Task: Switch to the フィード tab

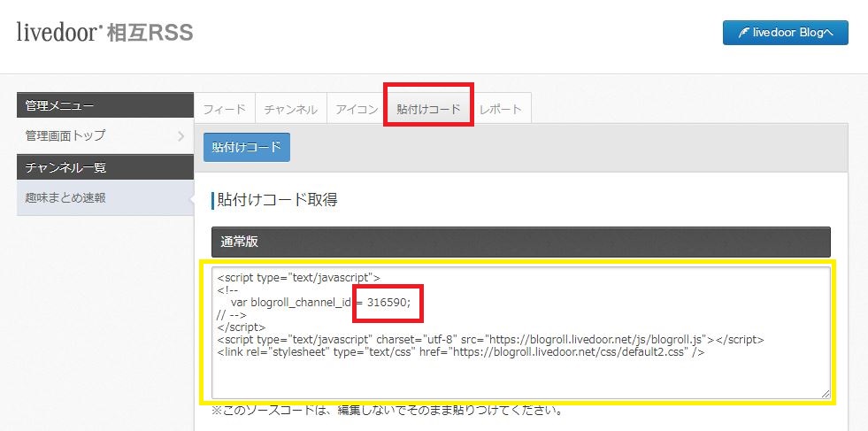Action: [224, 109]
